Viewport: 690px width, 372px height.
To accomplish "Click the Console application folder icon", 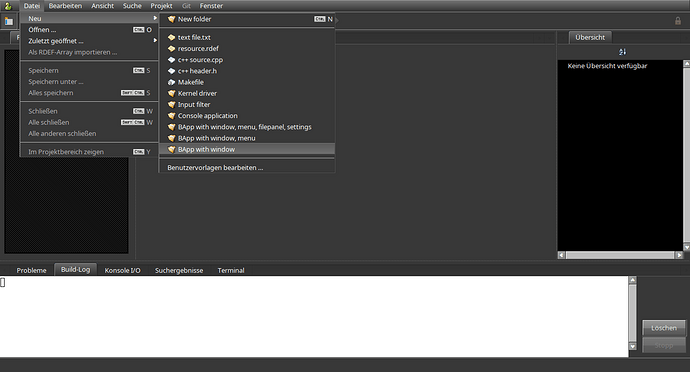I will click(172, 116).
